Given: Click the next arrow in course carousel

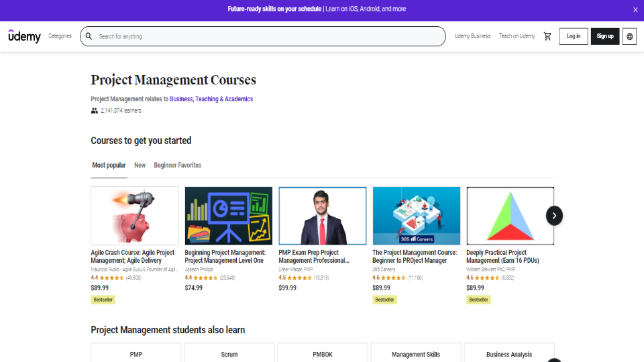Looking at the screenshot, I should click(x=554, y=215).
